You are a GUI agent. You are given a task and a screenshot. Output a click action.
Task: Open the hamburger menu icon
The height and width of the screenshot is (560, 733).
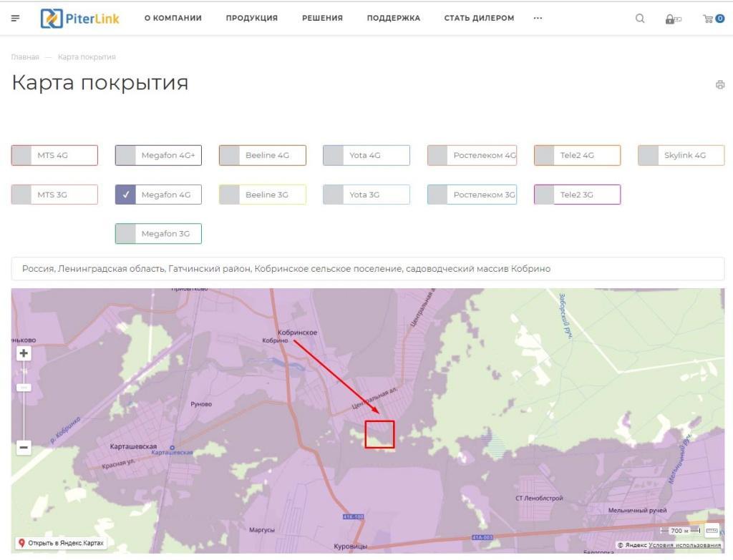16,18
